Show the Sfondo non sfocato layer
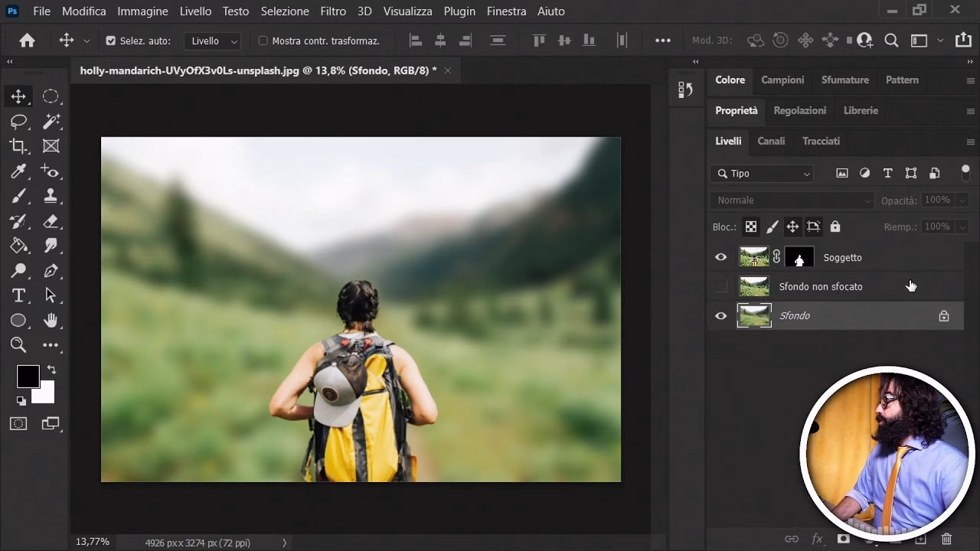 720,286
